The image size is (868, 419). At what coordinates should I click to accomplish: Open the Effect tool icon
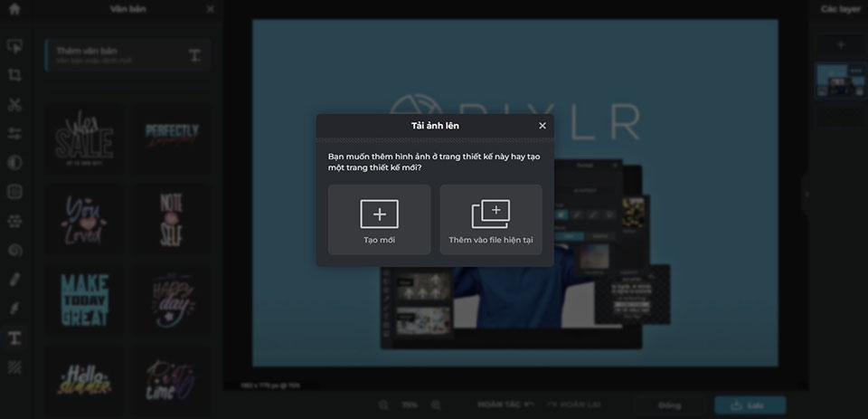14,192
